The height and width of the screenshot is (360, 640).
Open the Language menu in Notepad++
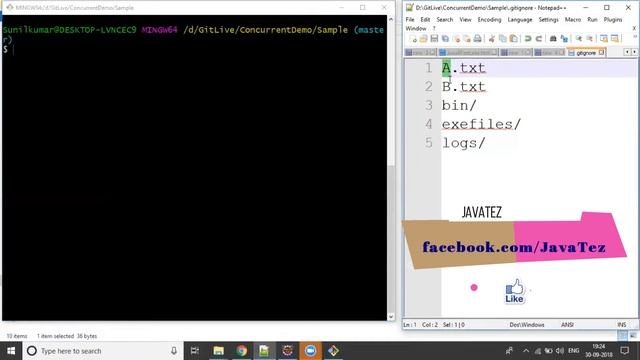520,20
